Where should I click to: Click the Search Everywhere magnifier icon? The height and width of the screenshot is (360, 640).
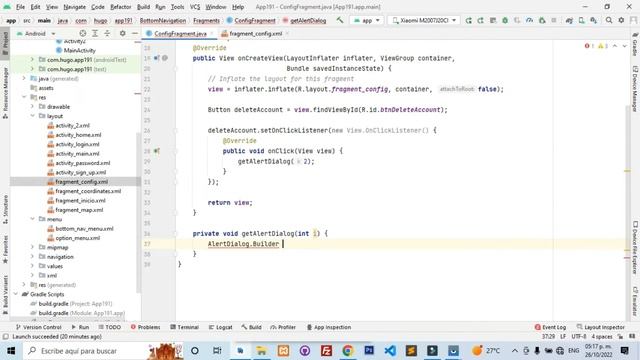coord(609,20)
